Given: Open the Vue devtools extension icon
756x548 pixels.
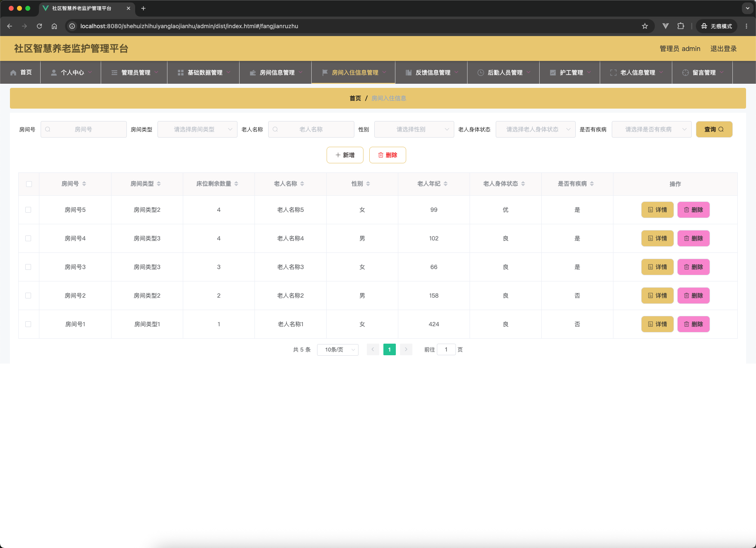Looking at the screenshot, I should [x=666, y=26].
